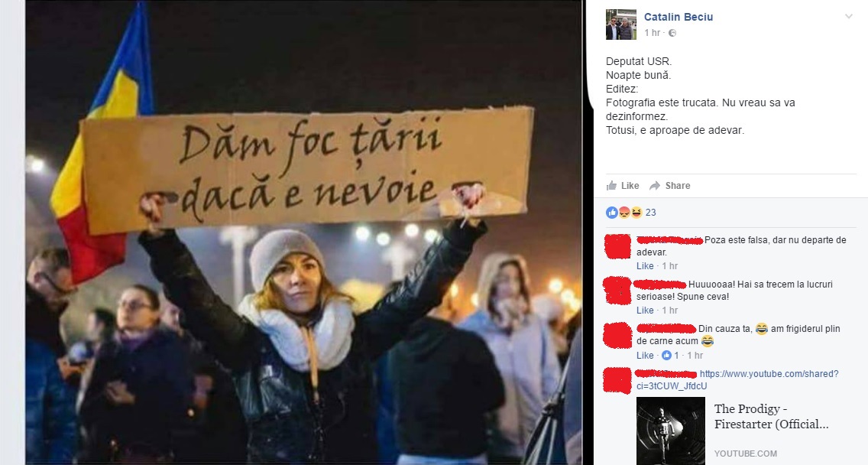This screenshot has width=868, height=465.
Task: Show who reacted via the 23 count
Action: click(x=650, y=213)
